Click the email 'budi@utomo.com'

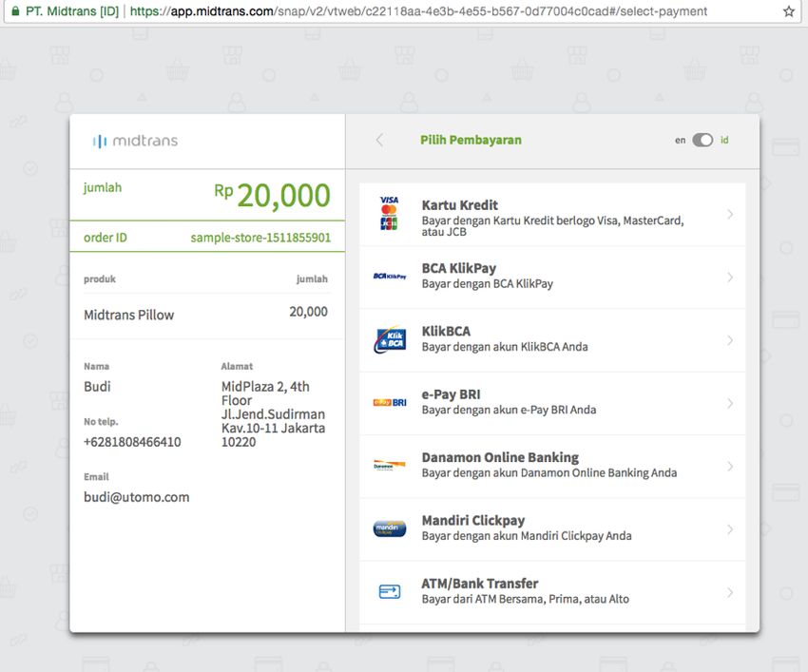coord(137,497)
